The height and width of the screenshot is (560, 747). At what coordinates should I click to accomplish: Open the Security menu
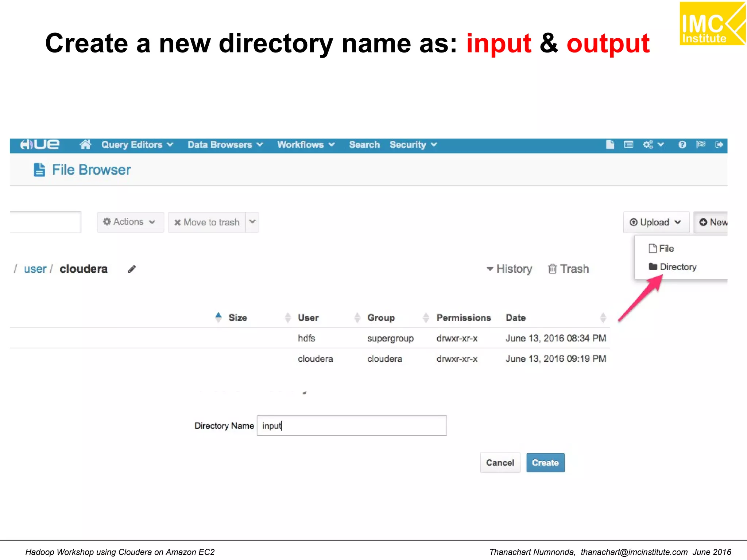coord(413,145)
